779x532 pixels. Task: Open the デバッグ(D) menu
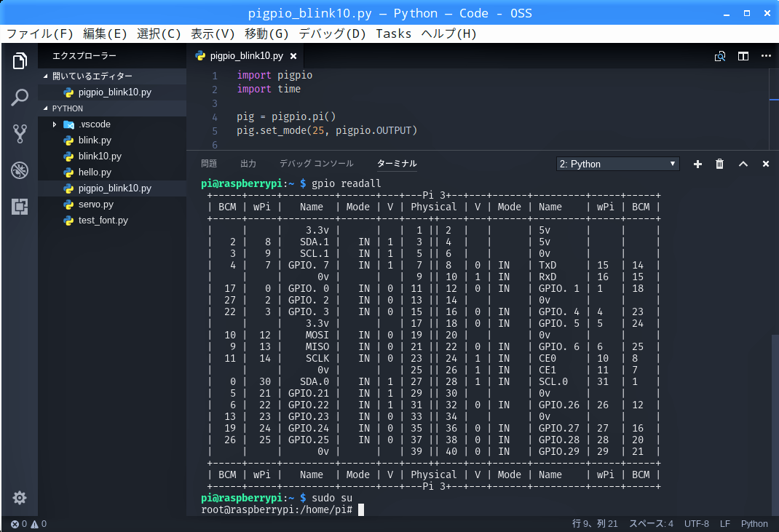332,33
